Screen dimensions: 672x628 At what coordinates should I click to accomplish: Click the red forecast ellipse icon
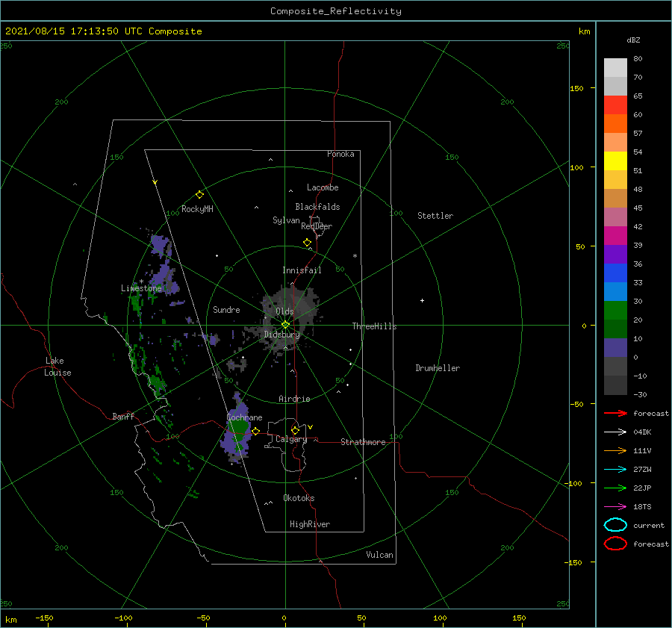coord(615,544)
